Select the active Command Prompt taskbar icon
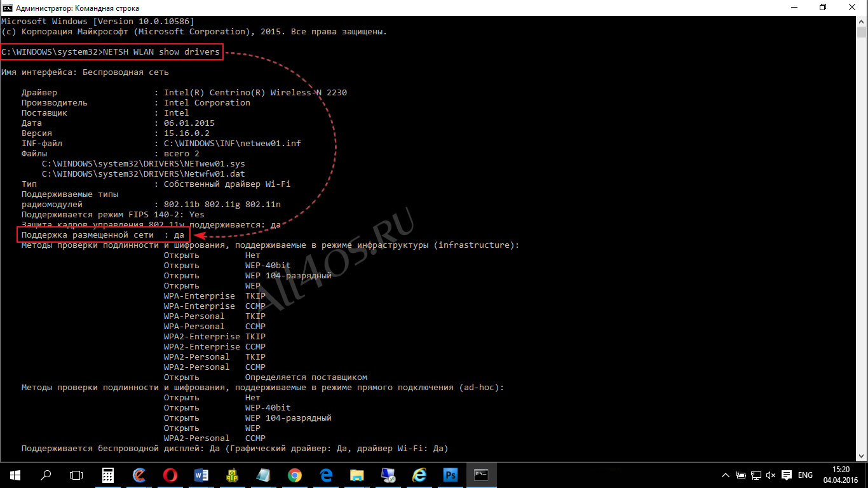 [x=481, y=475]
